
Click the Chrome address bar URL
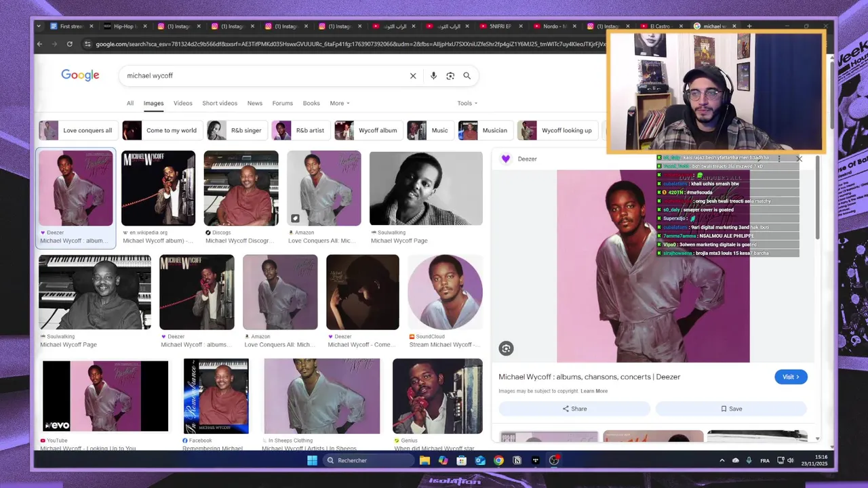coord(349,44)
